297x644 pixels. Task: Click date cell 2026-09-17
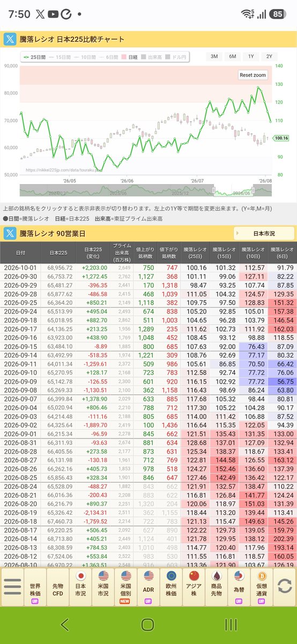point(20,329)
